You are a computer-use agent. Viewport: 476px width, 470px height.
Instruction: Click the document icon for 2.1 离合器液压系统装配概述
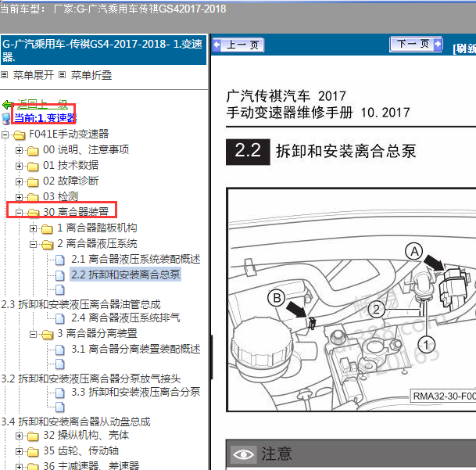61,260
